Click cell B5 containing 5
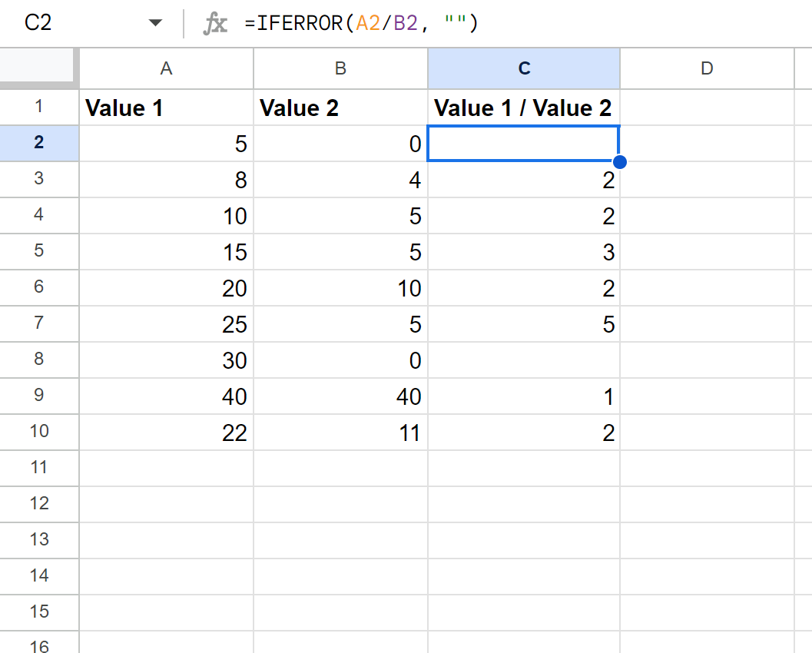Screen dimensions: 812x653 coord(341,252)
